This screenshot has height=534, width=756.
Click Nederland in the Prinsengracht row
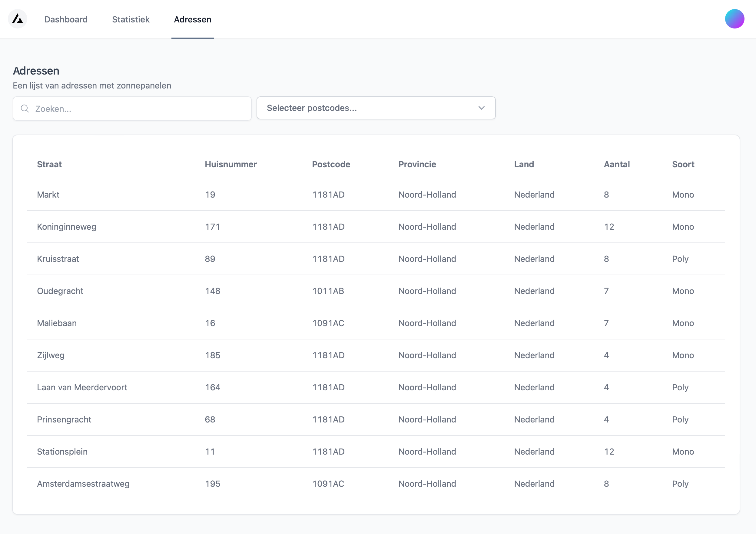tap(534, 420)
